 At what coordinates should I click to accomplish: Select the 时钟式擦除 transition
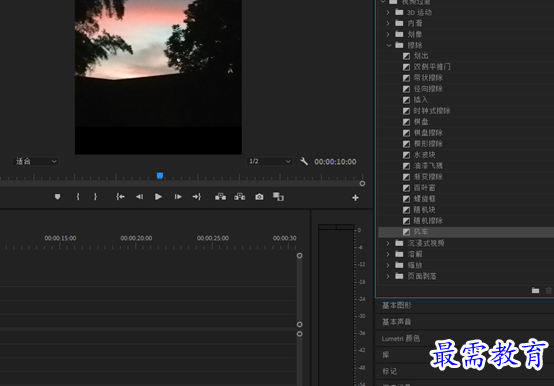point(432,111)
